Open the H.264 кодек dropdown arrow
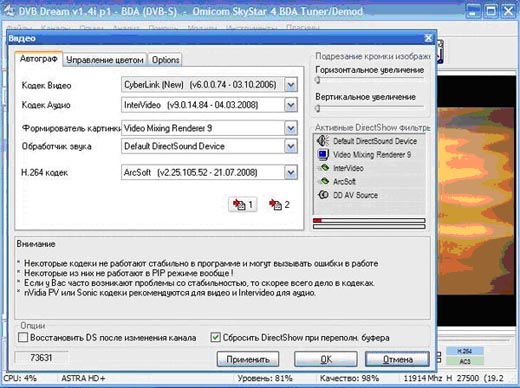Viewport: 520px width, 388px height. [x=291, y=173]
